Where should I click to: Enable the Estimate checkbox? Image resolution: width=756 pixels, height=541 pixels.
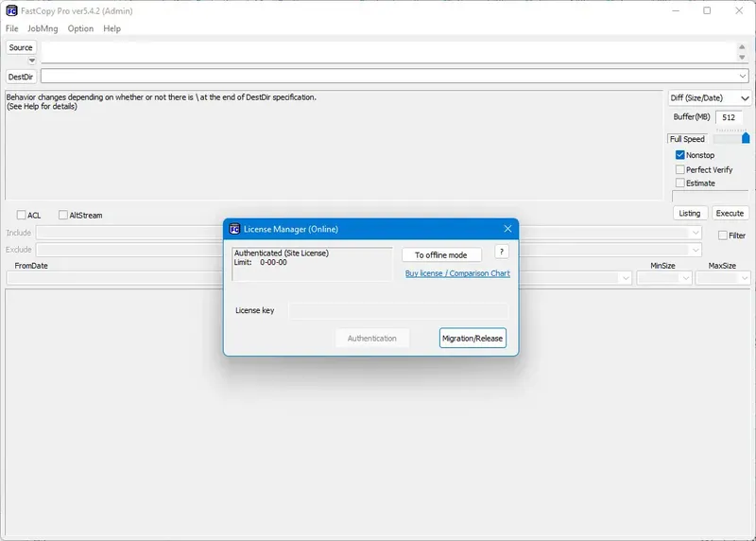tap(679, 183)
